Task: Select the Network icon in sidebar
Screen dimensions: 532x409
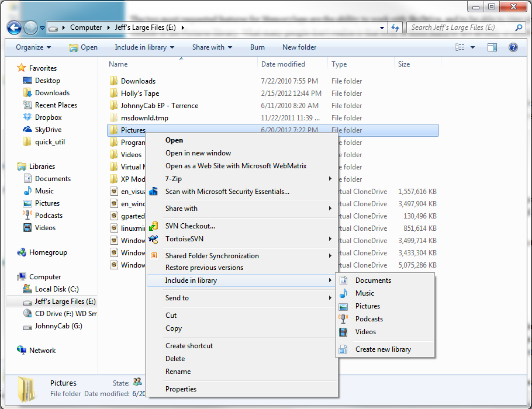Action: click(22, 350)
